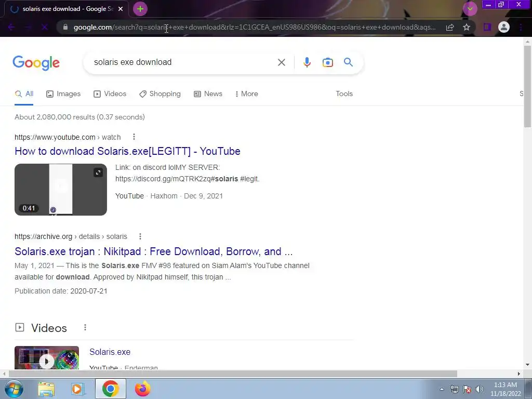Open the Solaris.exe video link

110,352
